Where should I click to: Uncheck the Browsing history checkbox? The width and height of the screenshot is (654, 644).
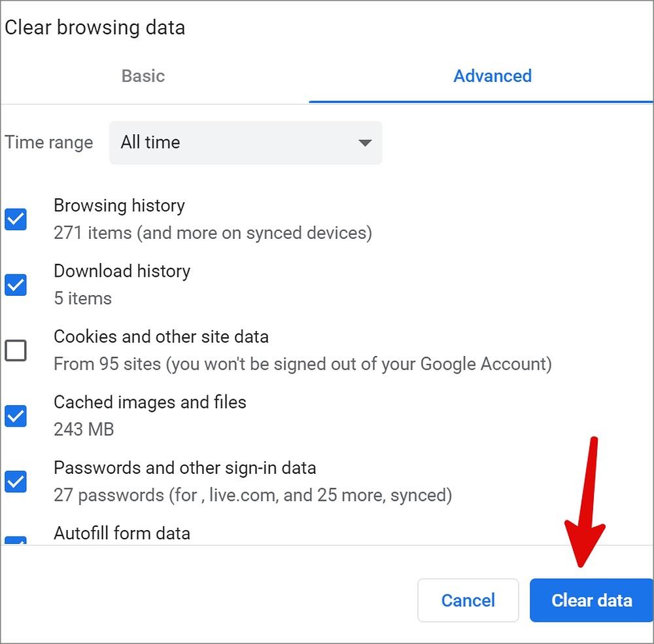16,219
